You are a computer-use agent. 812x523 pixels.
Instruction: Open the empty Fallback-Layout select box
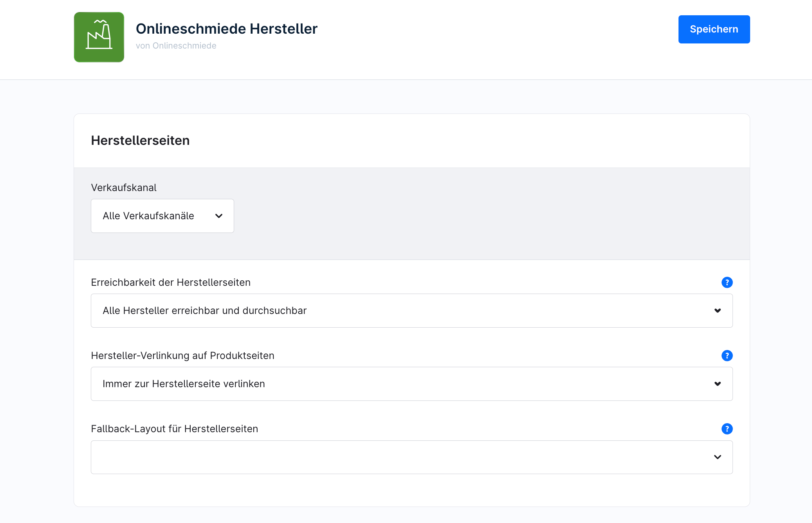pos(412,457)
